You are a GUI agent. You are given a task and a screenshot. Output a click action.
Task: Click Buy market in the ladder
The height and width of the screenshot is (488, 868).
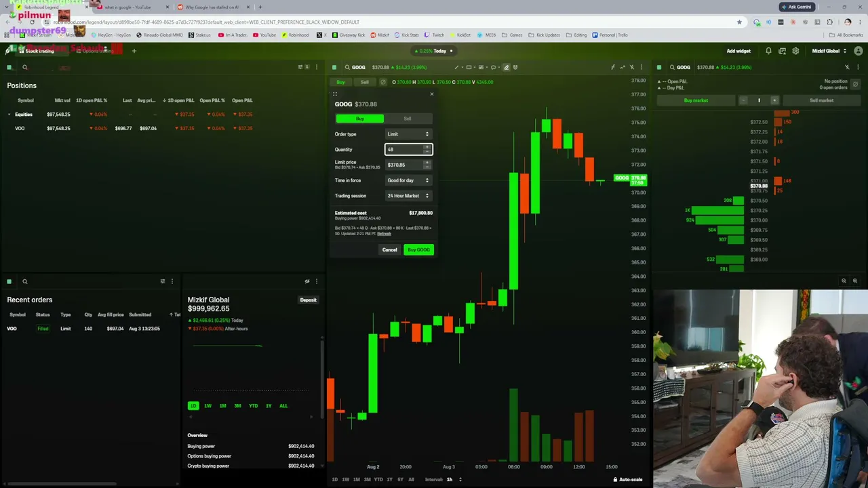point(696,100)
